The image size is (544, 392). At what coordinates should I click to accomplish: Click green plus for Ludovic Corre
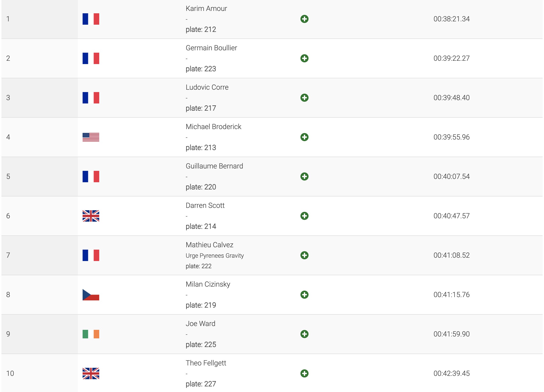304,98
